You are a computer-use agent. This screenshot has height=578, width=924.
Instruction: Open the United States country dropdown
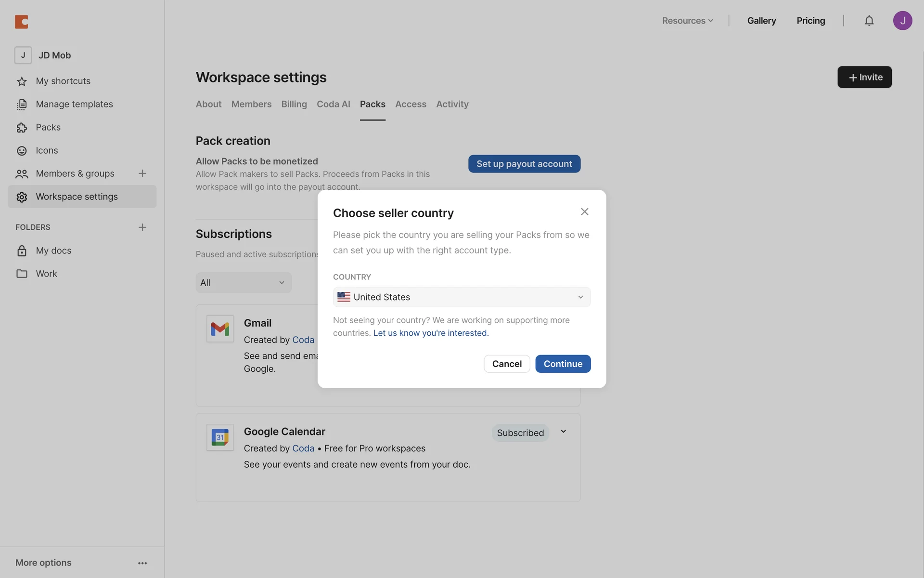[462, 297]
